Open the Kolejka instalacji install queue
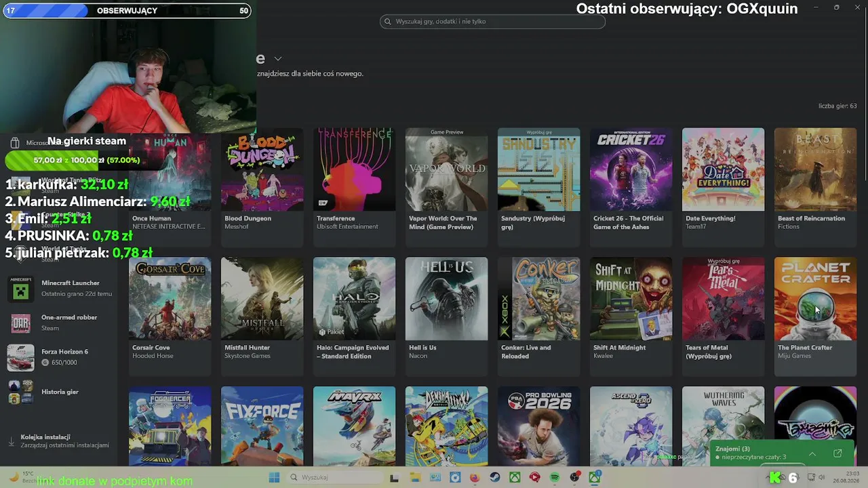The width and height of the screenshot is (868, 488). point(58,441)
